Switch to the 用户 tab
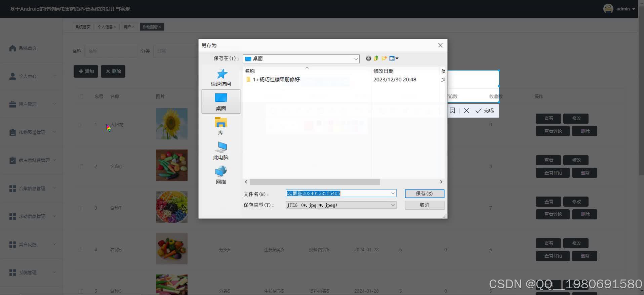The width and height of the screenshot is (644, 295). [127, 27]
